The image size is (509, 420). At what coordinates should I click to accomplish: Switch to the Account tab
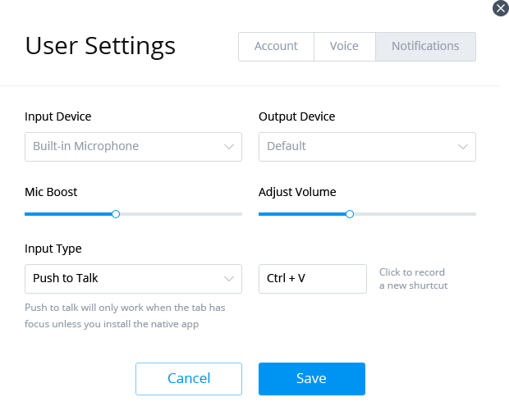pyautogui.click(x=276, y=47)
